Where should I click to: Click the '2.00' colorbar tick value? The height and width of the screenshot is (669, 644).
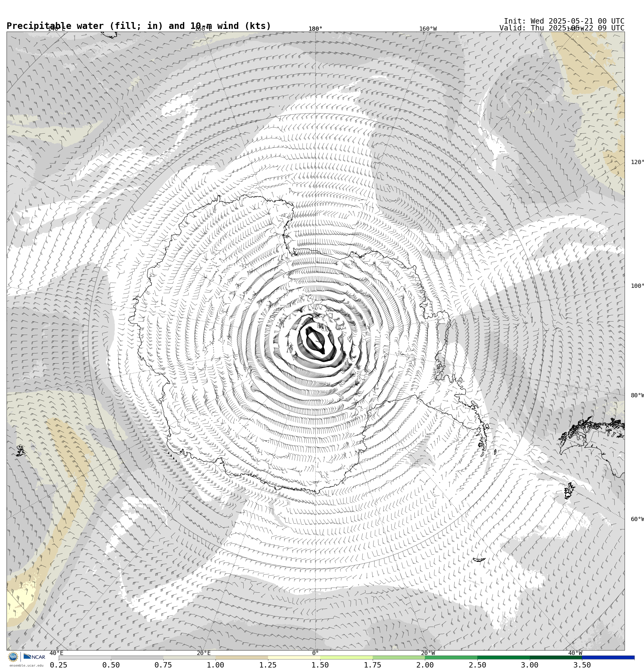[x=425, y=665]
